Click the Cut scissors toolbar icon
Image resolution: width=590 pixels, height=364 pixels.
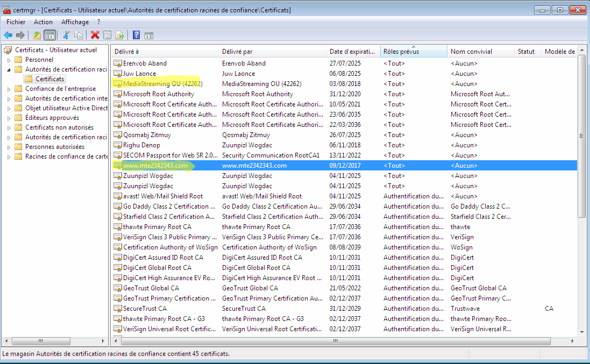[x=66, y=35]
